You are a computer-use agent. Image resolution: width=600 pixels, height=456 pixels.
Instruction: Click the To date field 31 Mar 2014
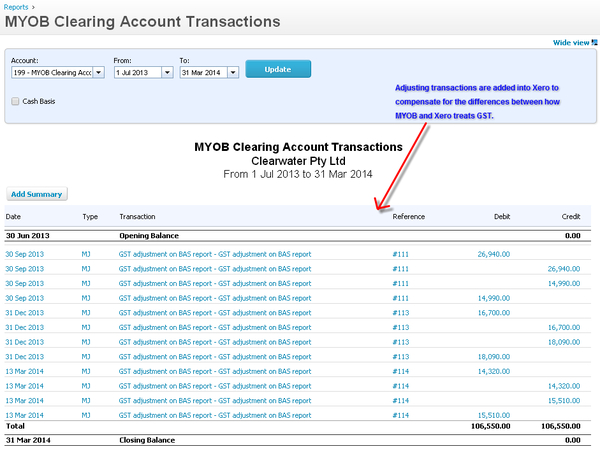(203, 72)
